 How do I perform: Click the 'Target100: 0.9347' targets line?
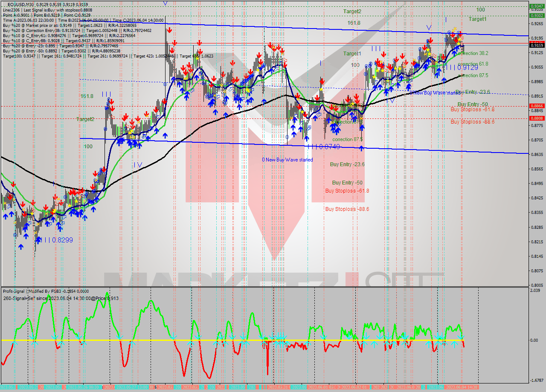107,56
